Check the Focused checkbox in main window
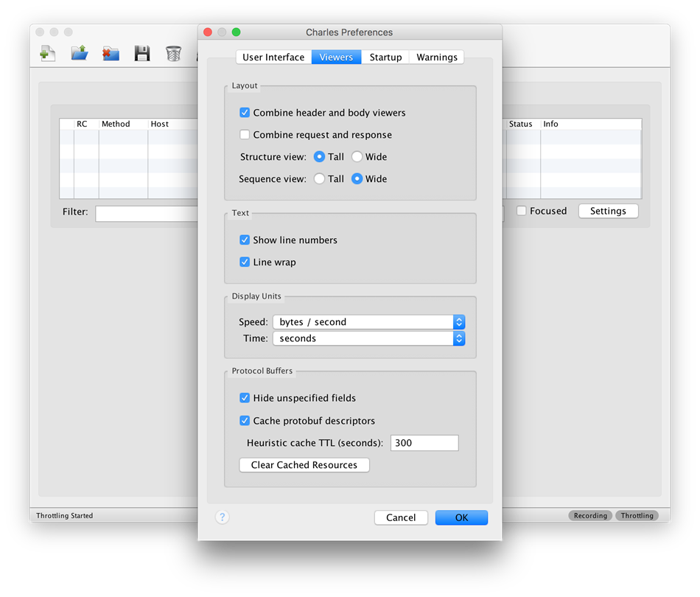 pos(522,211)
